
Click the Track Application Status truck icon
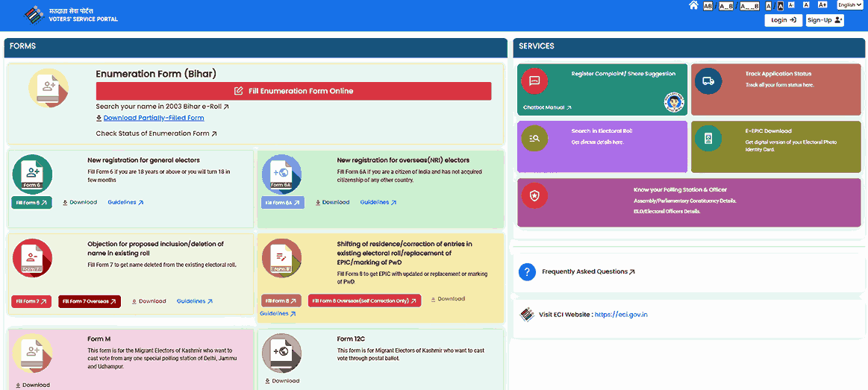(708, 81)
